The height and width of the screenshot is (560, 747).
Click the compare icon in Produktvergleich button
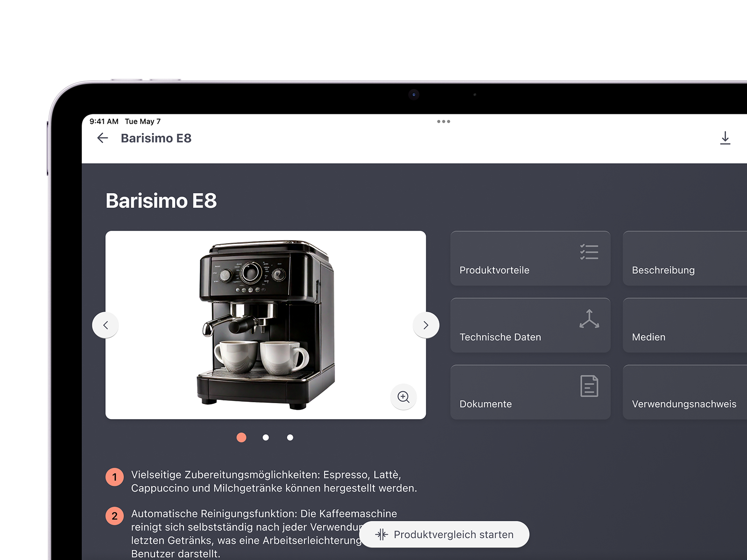(381, 534)
